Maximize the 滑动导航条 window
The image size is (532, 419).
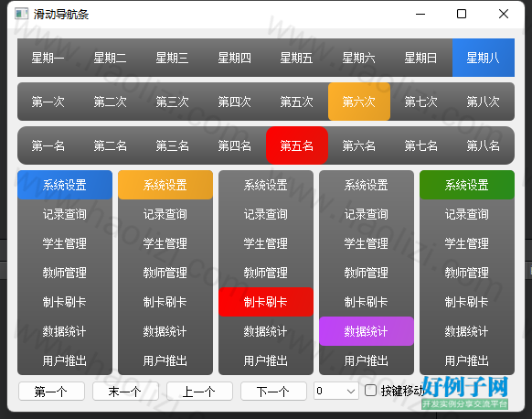point(462,14)
